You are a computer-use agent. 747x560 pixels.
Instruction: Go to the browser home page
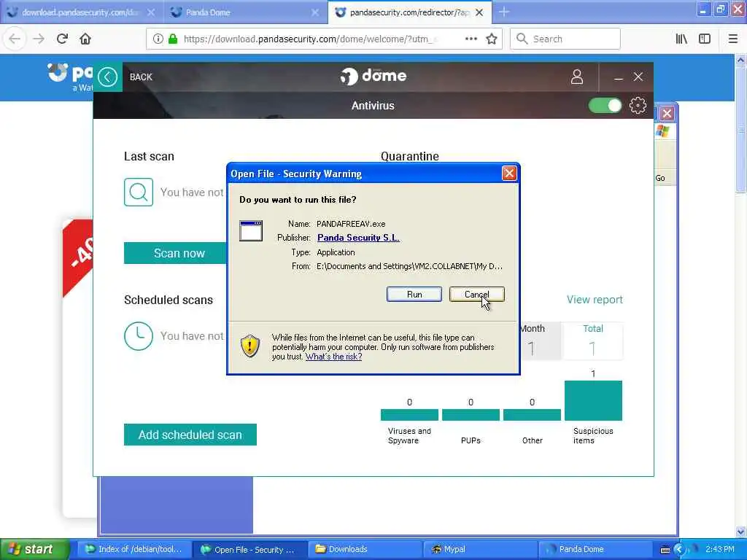point(85,39)
